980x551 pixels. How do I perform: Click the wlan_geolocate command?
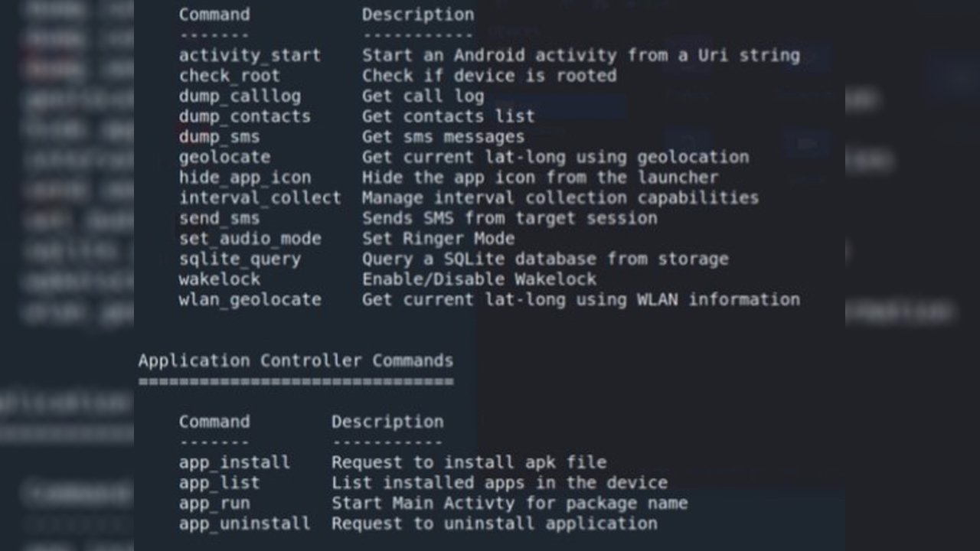250,299
